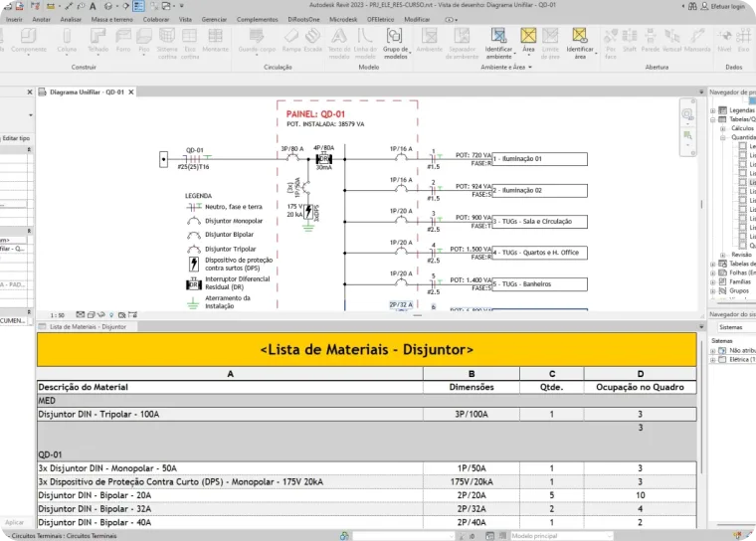The image size is (756, 541).
Task: Expand the Cálculos tree node
Action: click(722, 128)
